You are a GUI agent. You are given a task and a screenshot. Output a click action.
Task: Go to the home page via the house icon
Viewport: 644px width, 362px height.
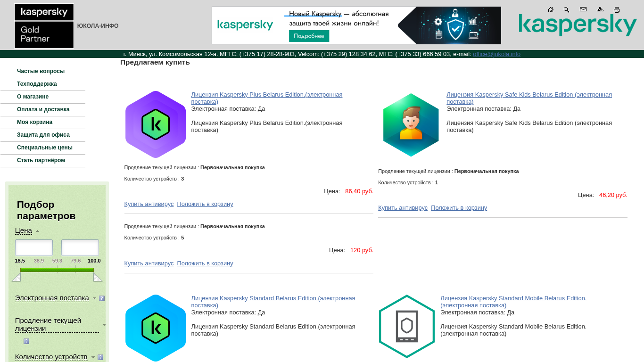click(551, 9)
